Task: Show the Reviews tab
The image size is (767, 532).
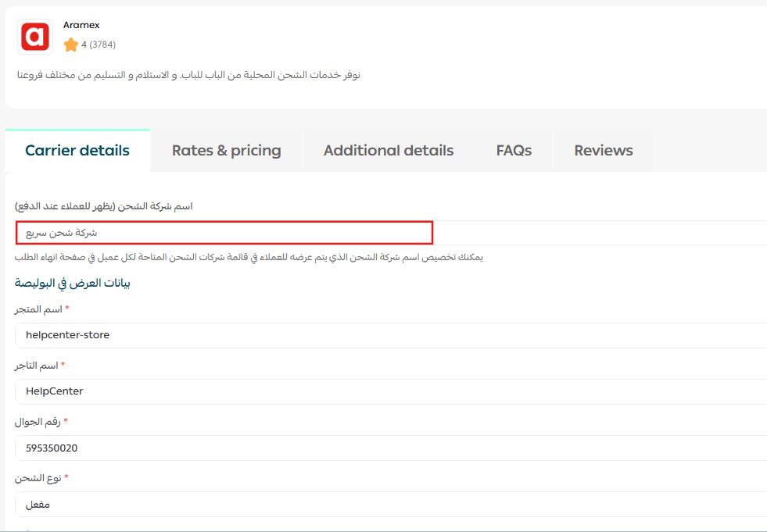Action: (x=603, y=151)
